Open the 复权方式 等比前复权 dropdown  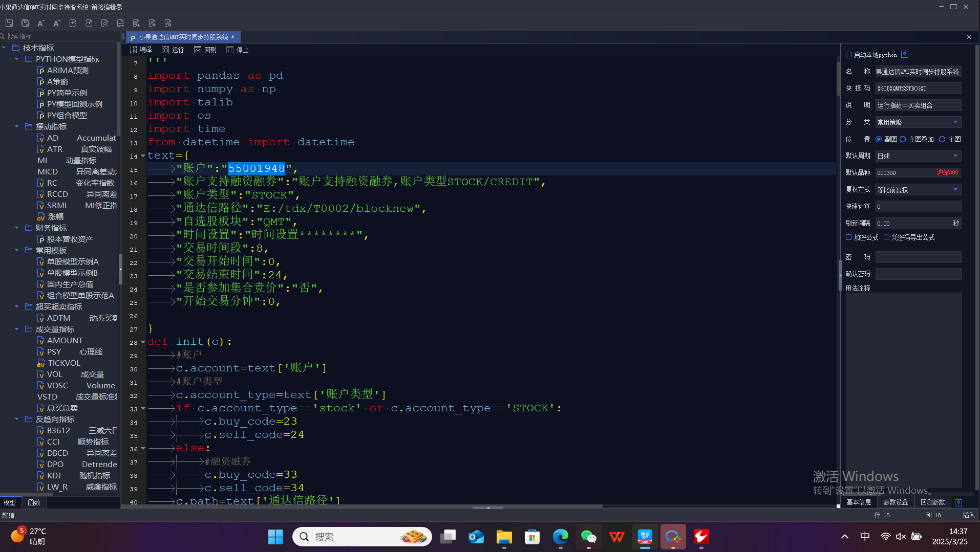pos(918,190)
